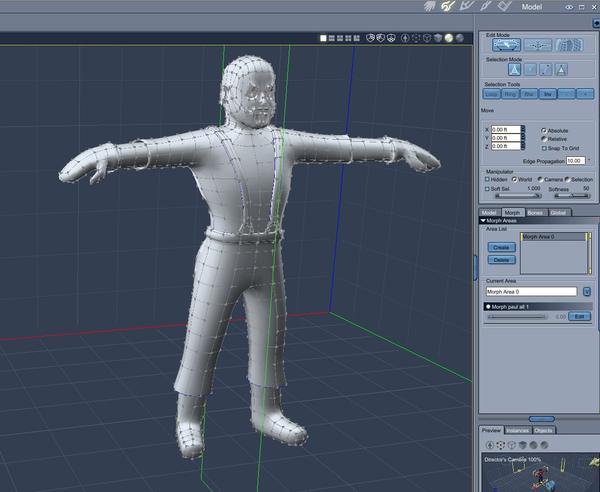Switch to the Instances tab

518,431
